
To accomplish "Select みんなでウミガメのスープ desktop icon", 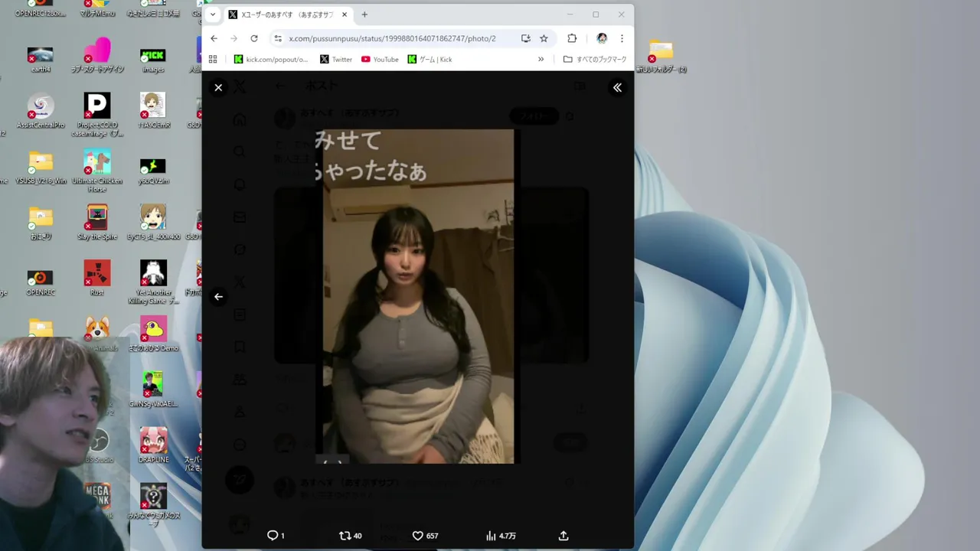I will click(153, 505).
